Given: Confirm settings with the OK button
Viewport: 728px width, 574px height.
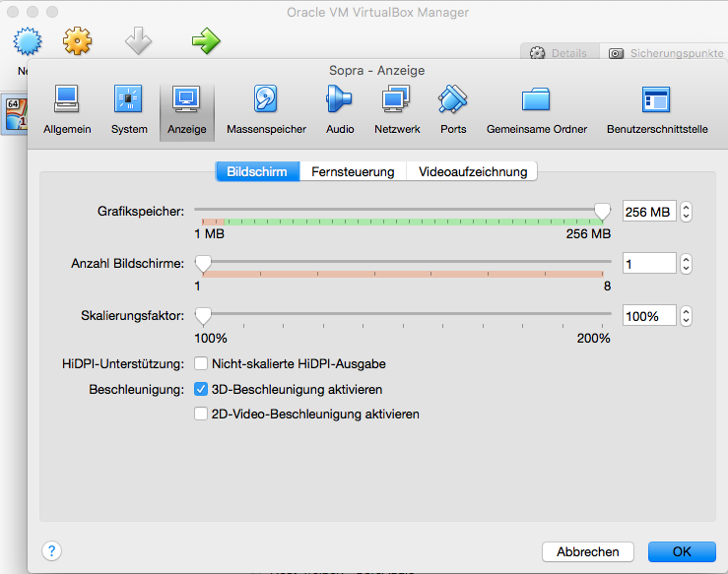Looking at the screenshot, I should tap(682, 551).
